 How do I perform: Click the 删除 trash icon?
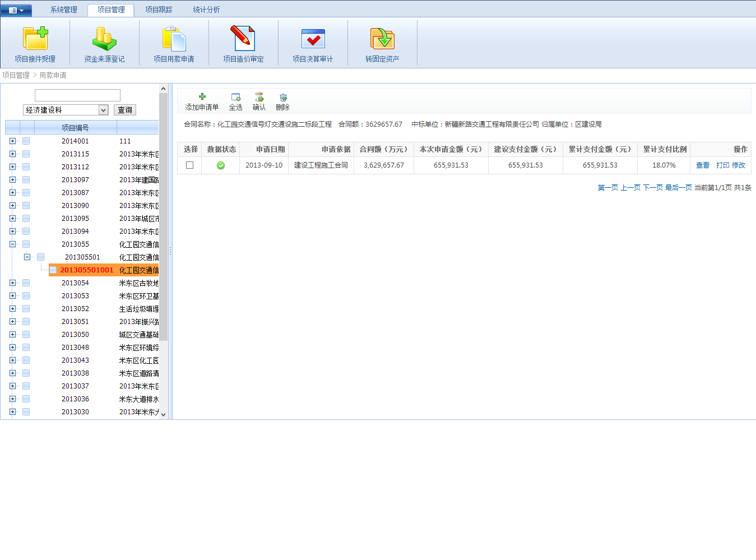click(x=283, y=97)
